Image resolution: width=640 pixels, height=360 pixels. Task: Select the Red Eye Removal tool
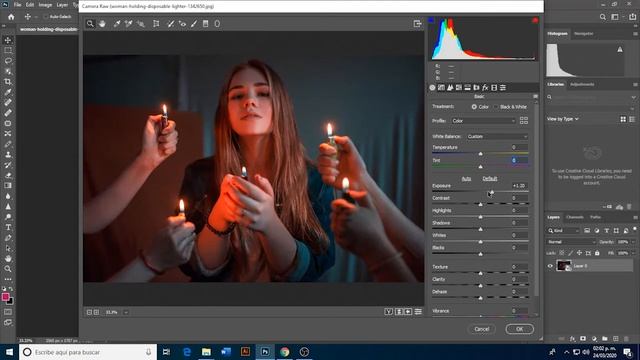(x=182, y=24)
